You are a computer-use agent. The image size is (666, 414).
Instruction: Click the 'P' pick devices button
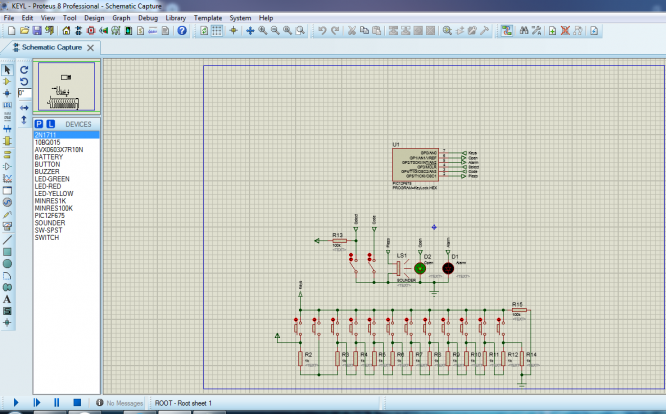pyautogui.click(x=39, y=124)
